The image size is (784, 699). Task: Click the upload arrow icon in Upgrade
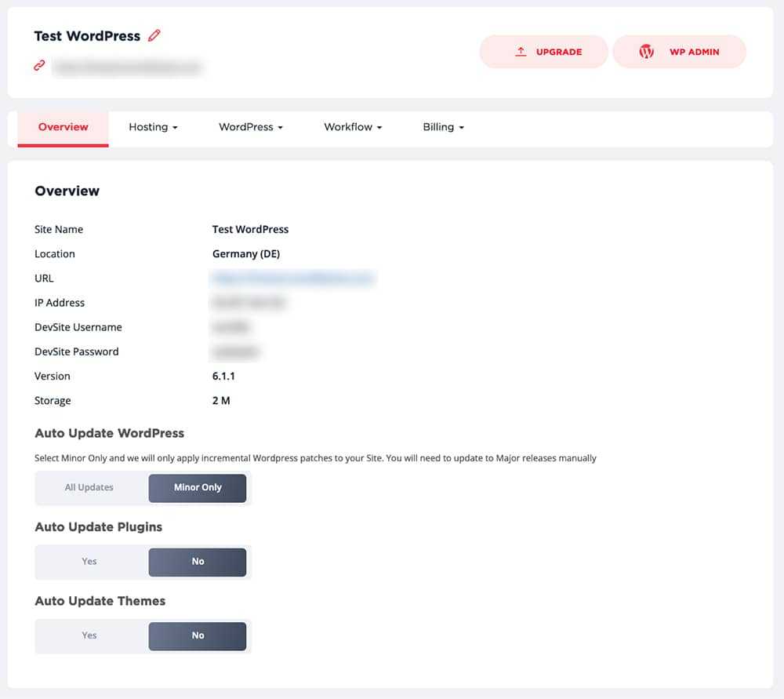tap(521, 52)
